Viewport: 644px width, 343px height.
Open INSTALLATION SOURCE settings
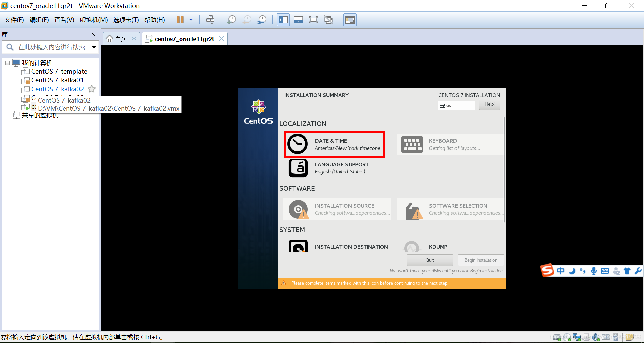click(x=337, y=209)
